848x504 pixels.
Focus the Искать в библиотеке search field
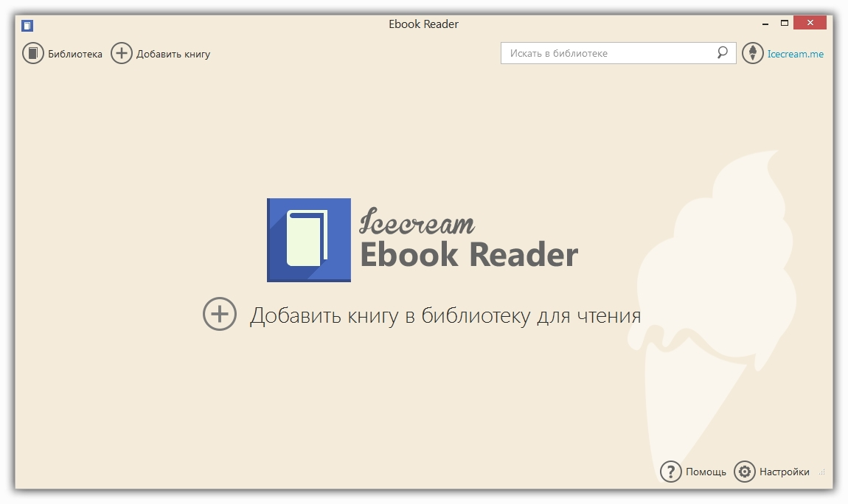[618, 53]
